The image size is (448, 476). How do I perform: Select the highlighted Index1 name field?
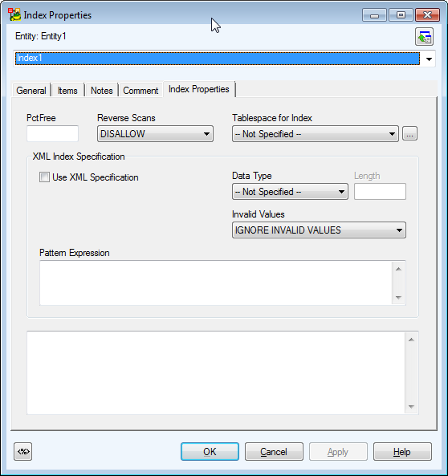pyautogui.click(x=218, y=59)
